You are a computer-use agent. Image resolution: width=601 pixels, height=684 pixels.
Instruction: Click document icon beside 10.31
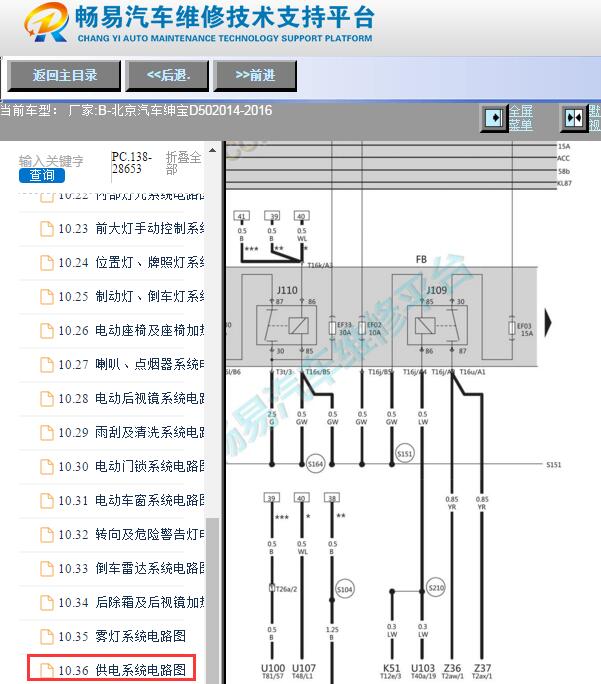click(47, 501)
